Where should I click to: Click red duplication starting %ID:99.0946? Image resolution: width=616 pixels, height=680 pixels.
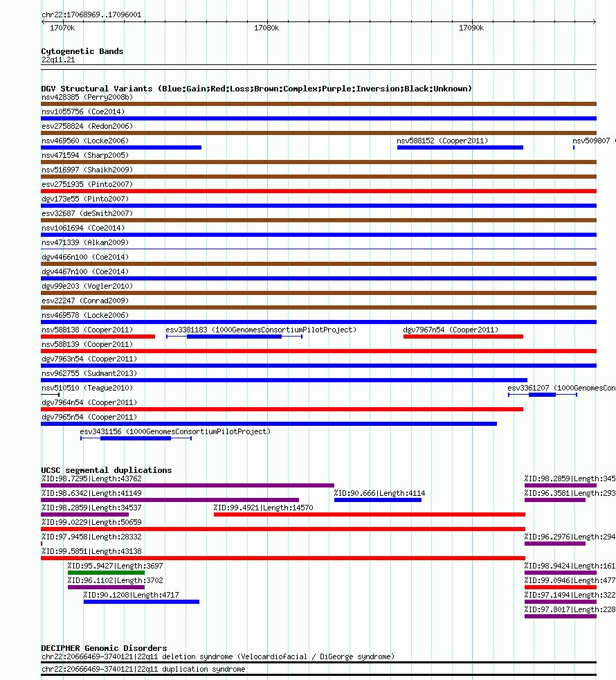[561, 587]
